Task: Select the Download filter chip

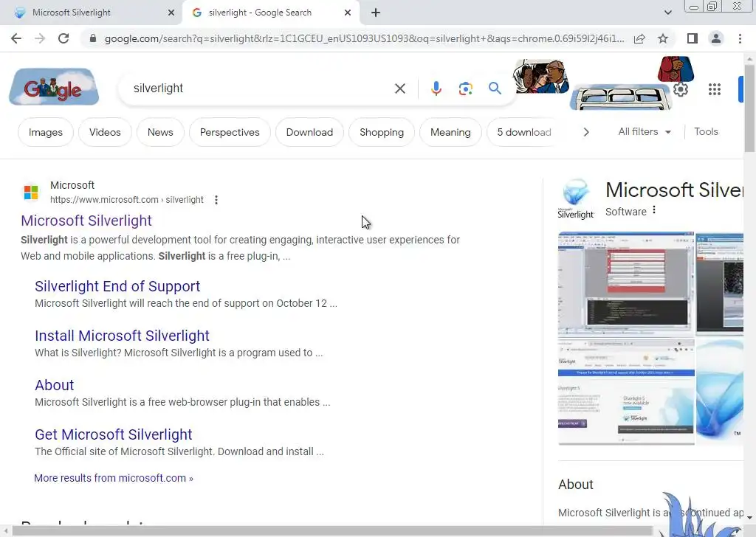Action: click(x=309, y=132)
